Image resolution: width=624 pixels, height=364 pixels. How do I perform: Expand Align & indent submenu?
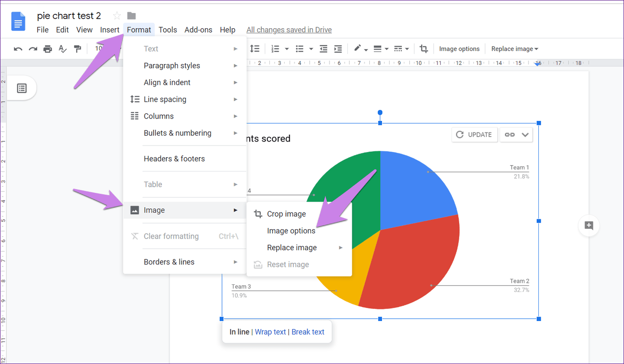click(x=185, y=82)
